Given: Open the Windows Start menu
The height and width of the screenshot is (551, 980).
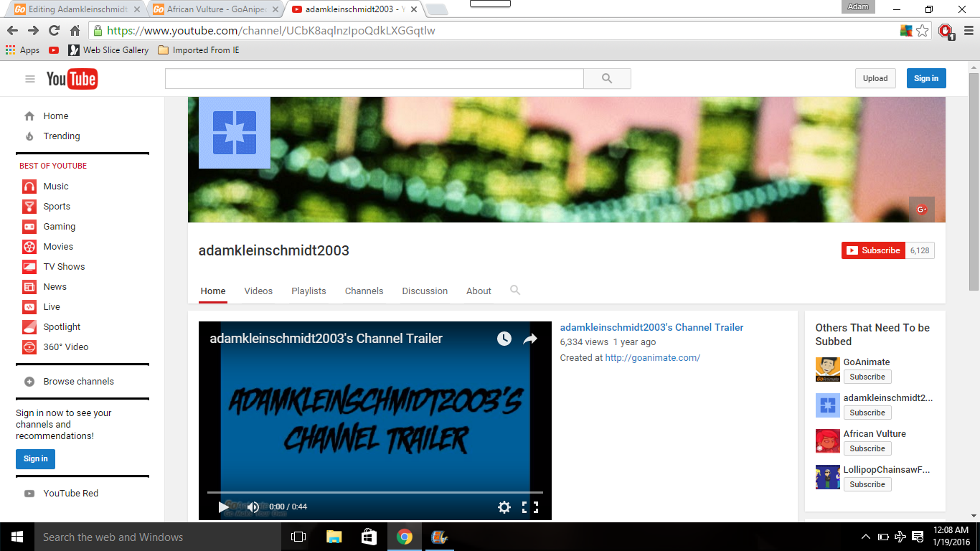Looking at the screenshot, I should 17,537.
